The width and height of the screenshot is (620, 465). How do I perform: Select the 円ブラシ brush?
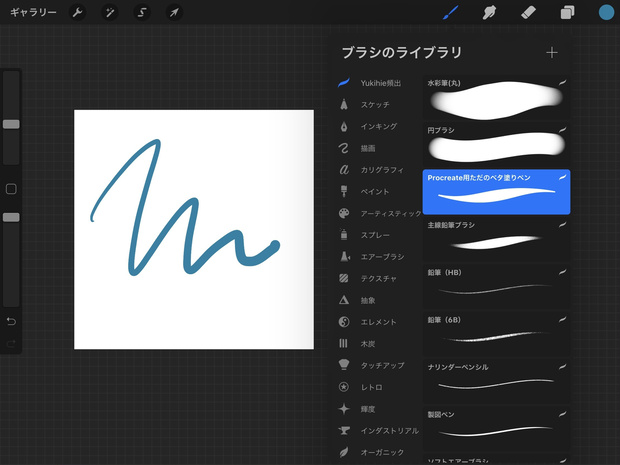[496, 145]
